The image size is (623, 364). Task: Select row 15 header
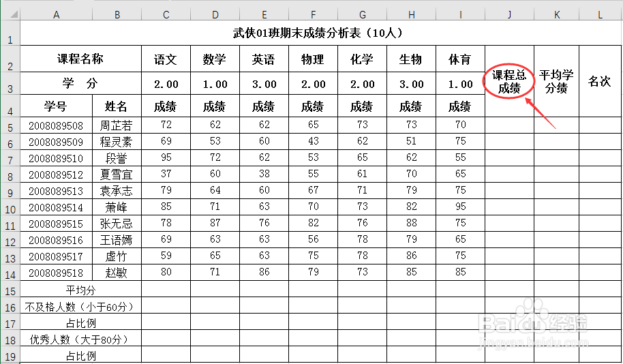(10, 289)
